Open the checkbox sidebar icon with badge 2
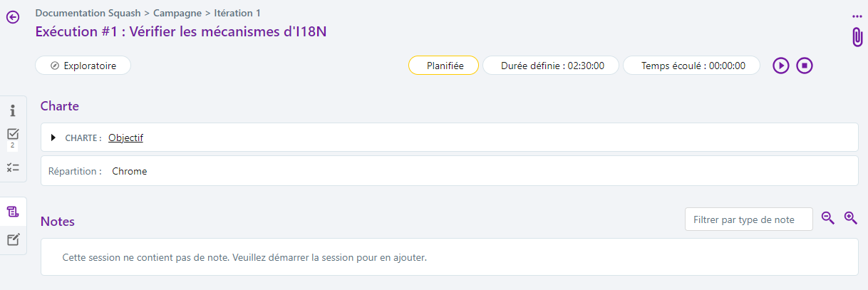The height and width of the screenshot is (290, 868). pyautogui.click(x=13, y=134)
